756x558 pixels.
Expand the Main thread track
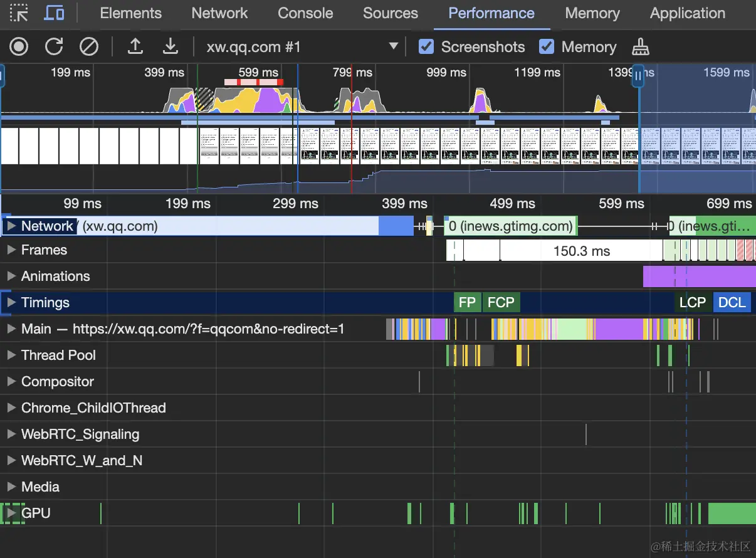[11, 329]
